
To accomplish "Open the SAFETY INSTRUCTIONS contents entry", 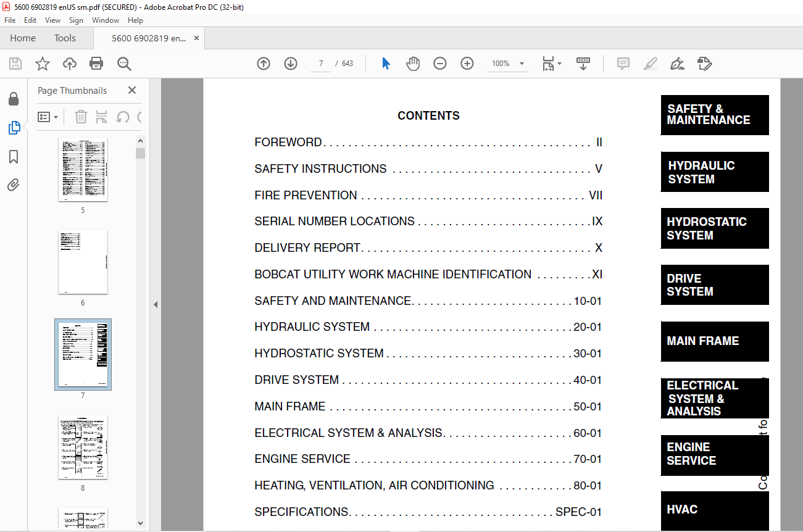I will pyautogui.click(x=428, y=169).
